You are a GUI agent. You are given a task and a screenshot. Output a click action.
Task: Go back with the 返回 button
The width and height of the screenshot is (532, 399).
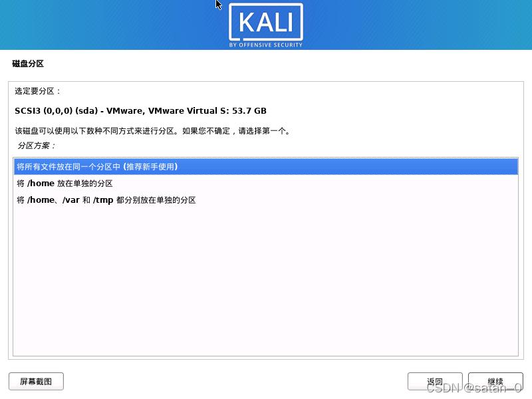click(435, 381)
